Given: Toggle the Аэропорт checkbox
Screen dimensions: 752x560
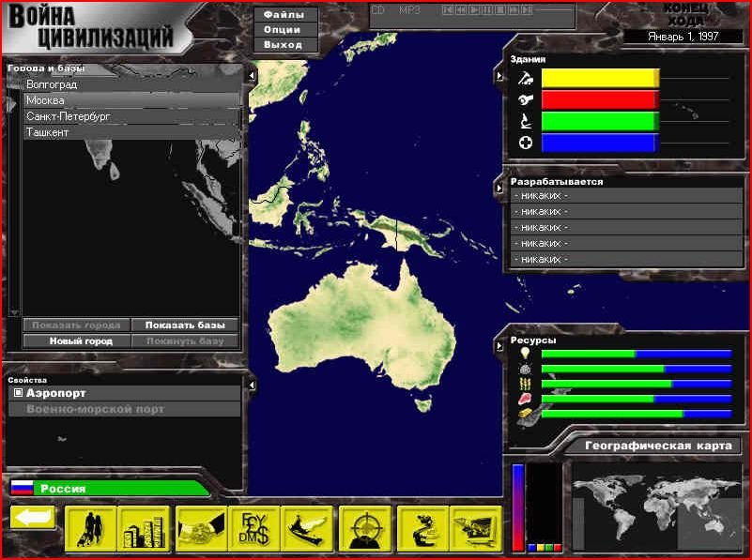Looking at the screenshot, I should [x=18, y=394].
